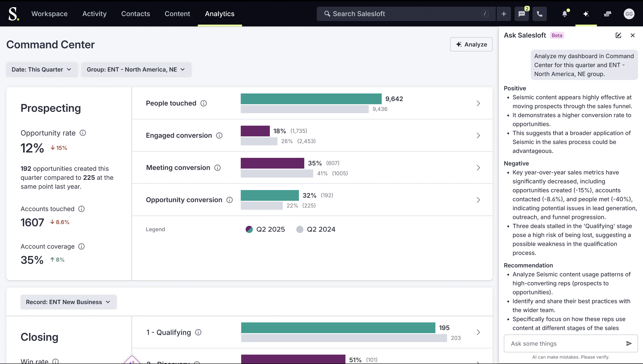Viewport: 643px width, 364px height.
Task: Open the Record: ENT New Business dropdown
Action: [x=68, y=302]
